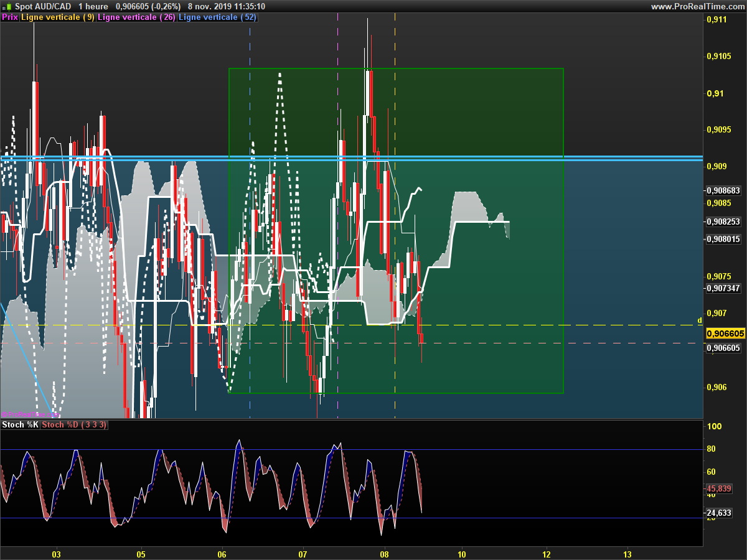The height and width of the screenshot is (560, 747).
Task: Select the Stoch %D (3 3 3) label
Action: point(74,425)
